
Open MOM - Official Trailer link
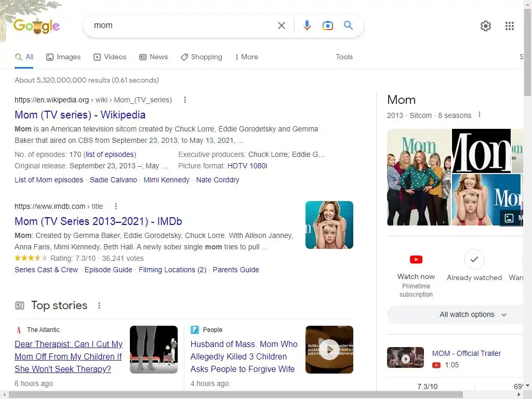[467, 353]
